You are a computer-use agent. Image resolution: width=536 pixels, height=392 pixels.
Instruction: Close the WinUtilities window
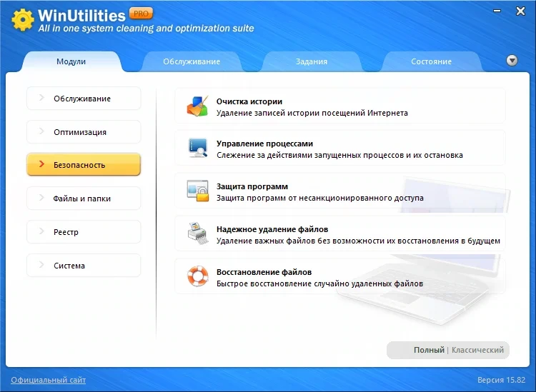pyautogui.click(x=520, y=11)
